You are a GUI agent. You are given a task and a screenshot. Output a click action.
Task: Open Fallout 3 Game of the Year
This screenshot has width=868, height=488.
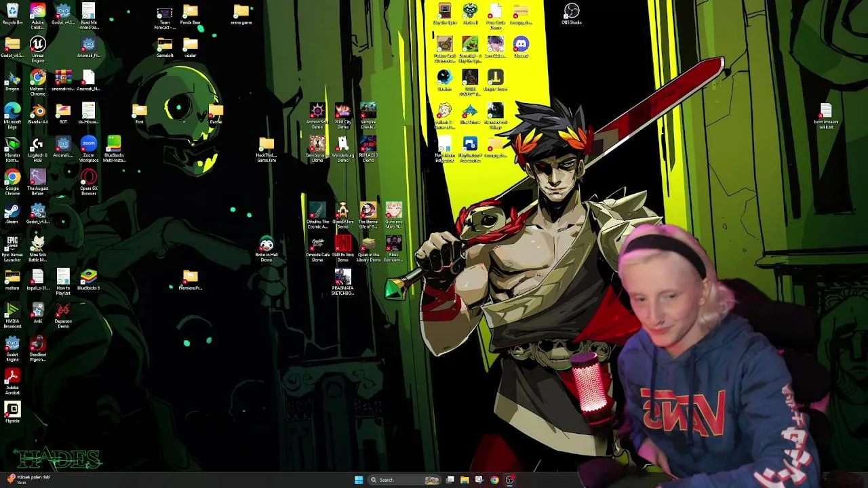click(445, 115)
